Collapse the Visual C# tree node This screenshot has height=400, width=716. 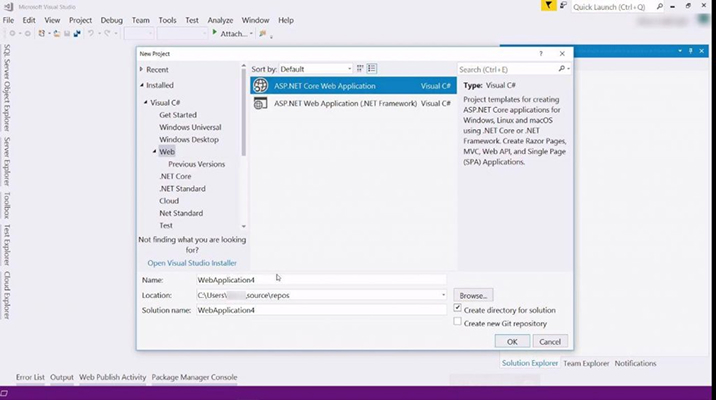coord(146,101)
